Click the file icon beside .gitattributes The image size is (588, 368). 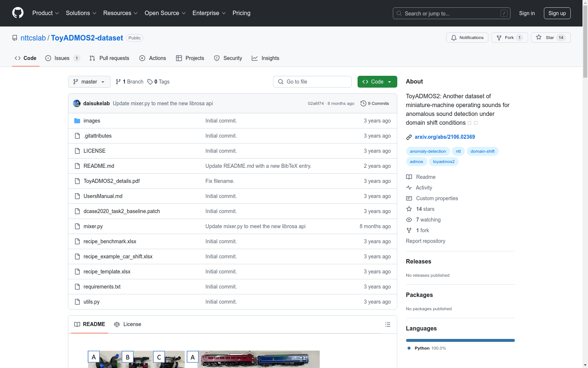77,136
